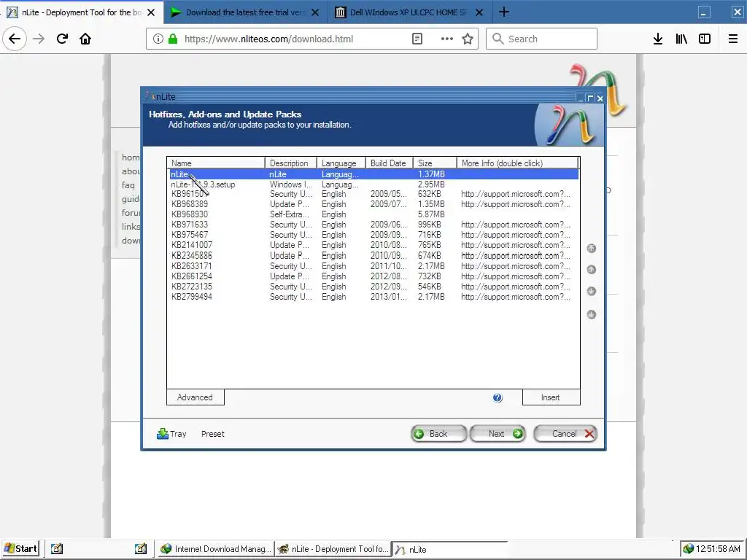Go back to the previous browser page
Image resolution: width=747 pixels, height=560 pixels.
pyautogui.click(x=15, y=39)
